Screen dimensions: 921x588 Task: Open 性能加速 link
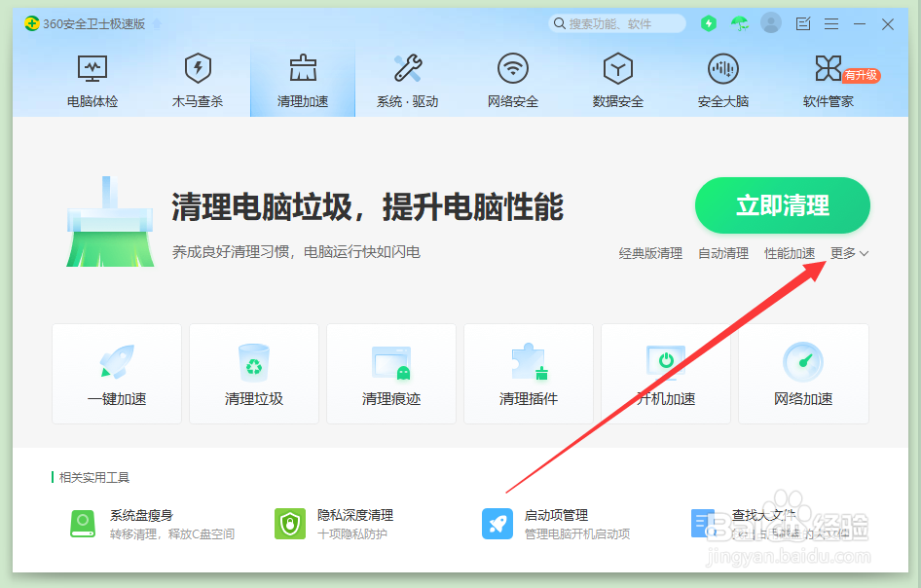pos(790,253)
